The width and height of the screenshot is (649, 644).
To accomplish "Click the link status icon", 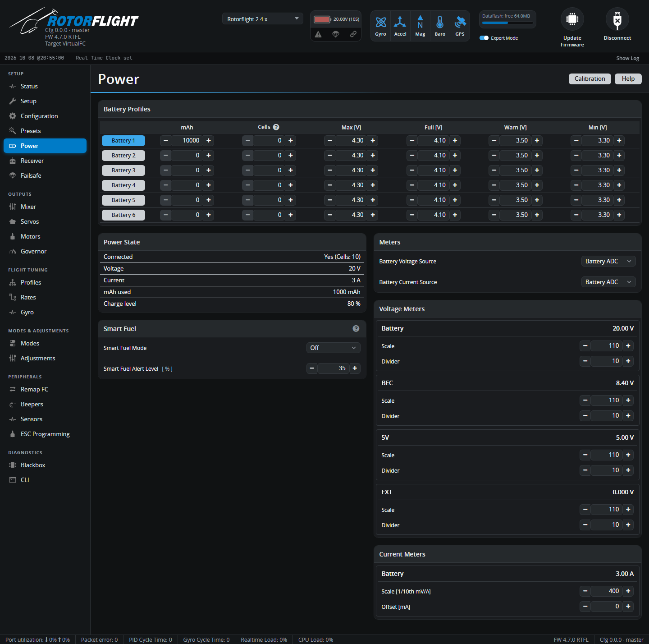I will 353,34.
